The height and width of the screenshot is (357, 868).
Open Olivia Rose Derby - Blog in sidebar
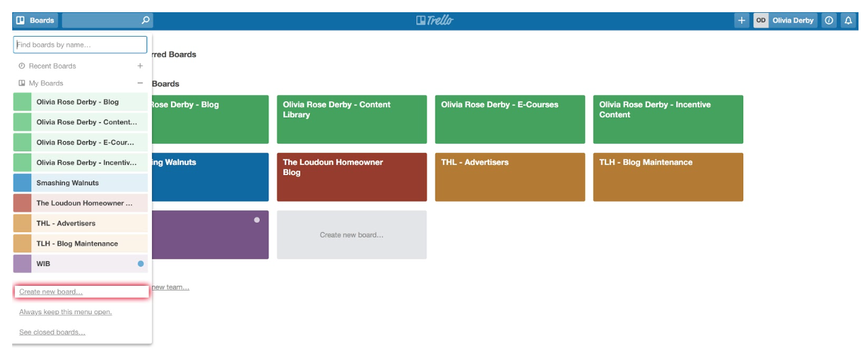pyautogui.click(x=80, y=102)
